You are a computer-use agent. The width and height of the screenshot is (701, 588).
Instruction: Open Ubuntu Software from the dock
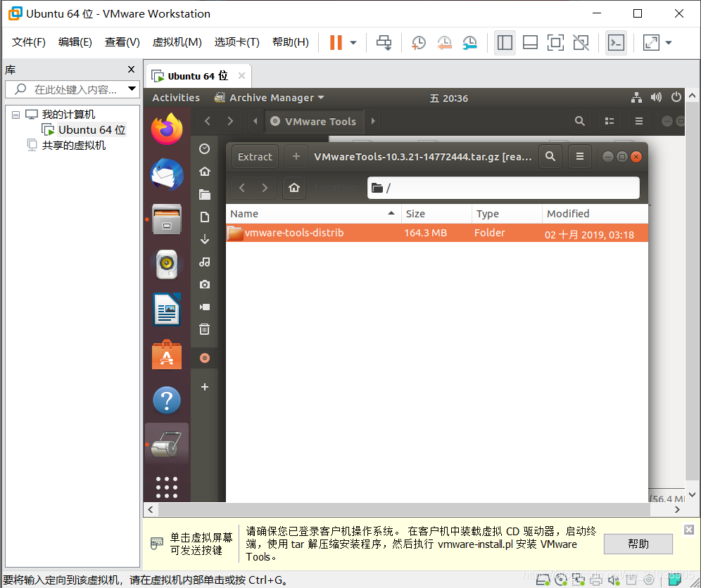(167, 355)
